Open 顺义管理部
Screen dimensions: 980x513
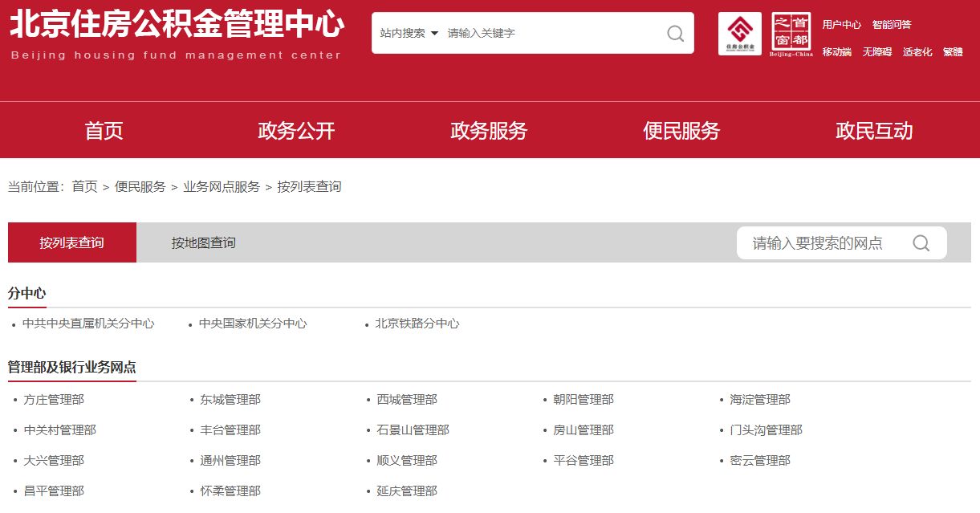(x=407, y=460)
